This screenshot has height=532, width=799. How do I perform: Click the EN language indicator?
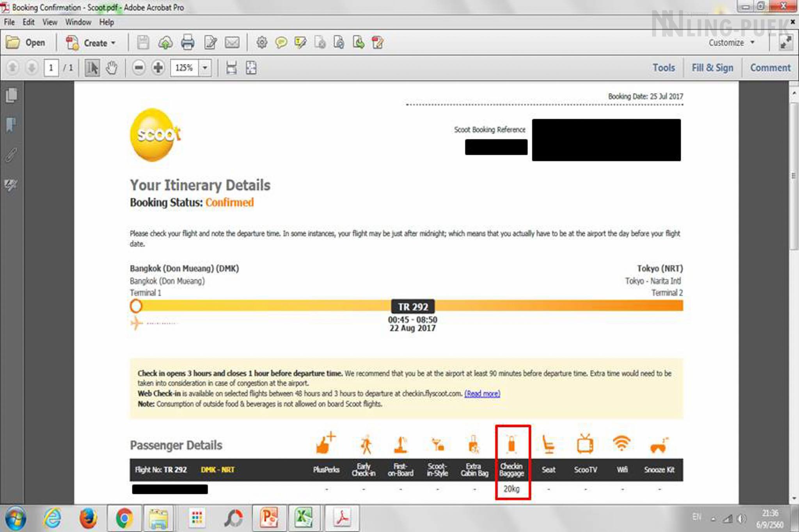tap(697, 517)
